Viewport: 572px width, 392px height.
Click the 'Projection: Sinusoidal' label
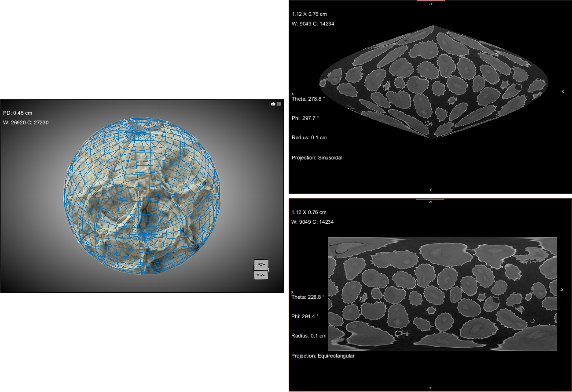coord(317,158)
